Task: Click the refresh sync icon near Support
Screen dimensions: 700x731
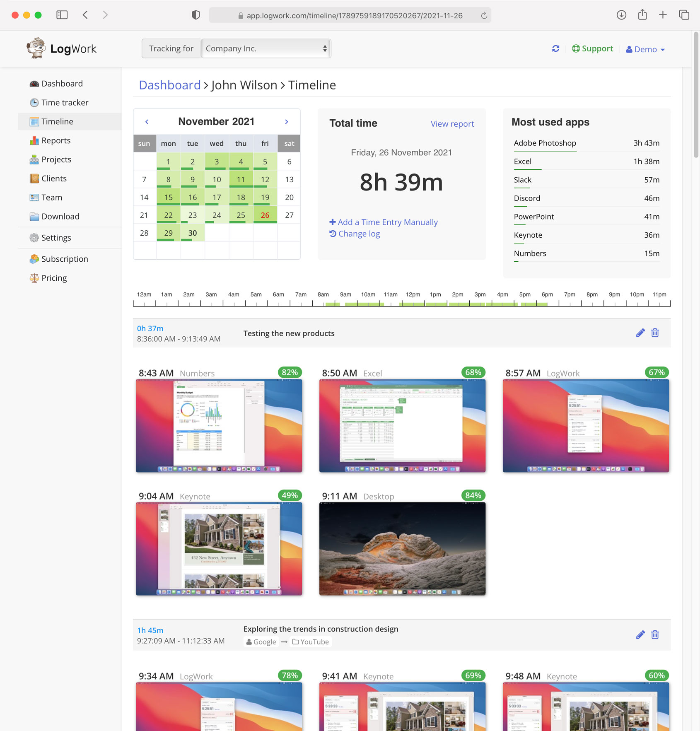Action: [555, 48]
